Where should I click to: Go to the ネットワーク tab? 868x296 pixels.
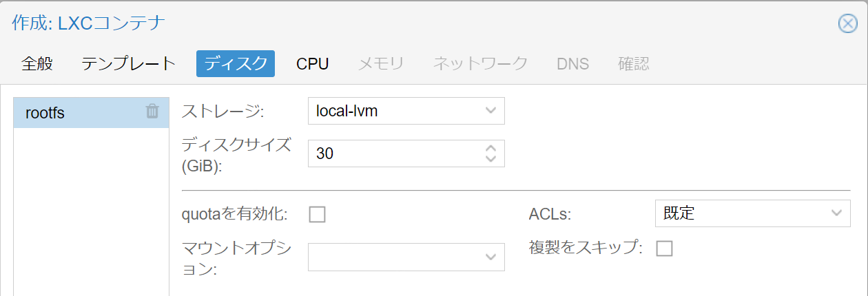coord(480,64)
